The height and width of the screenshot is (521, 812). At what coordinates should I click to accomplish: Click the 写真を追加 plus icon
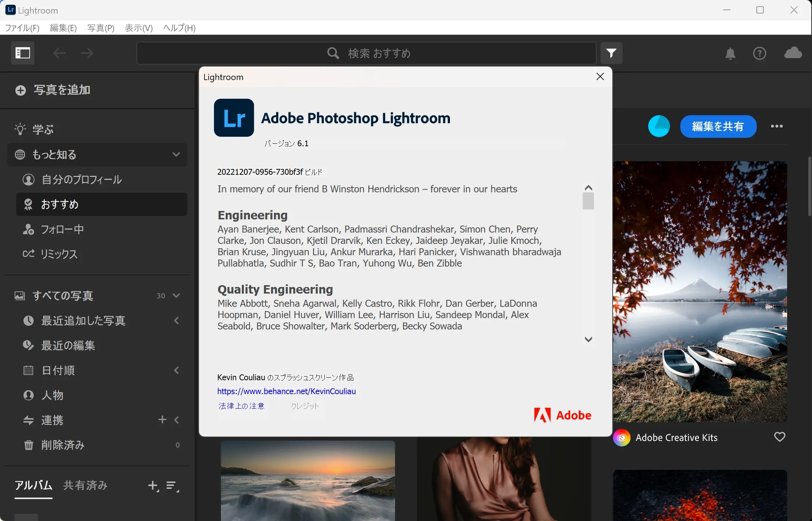click(x=21, y=90)
